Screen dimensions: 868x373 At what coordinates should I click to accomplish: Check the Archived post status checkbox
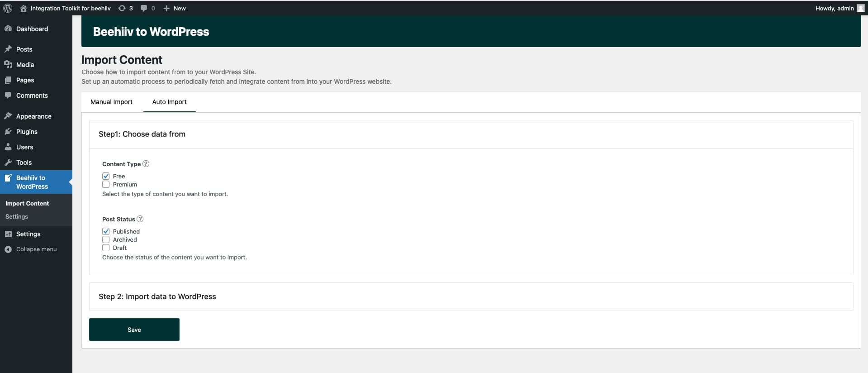click(106, 239)
